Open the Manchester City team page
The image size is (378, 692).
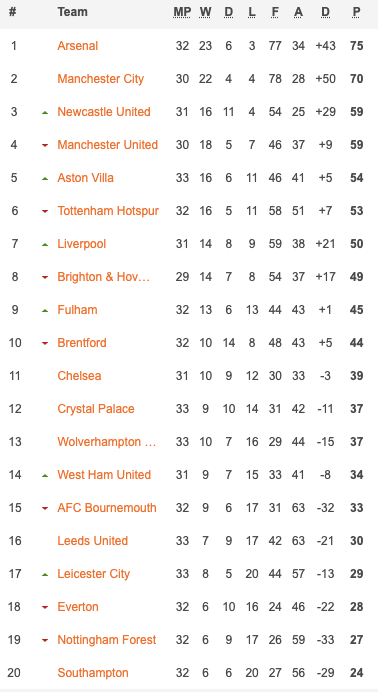tap(101, 79)
